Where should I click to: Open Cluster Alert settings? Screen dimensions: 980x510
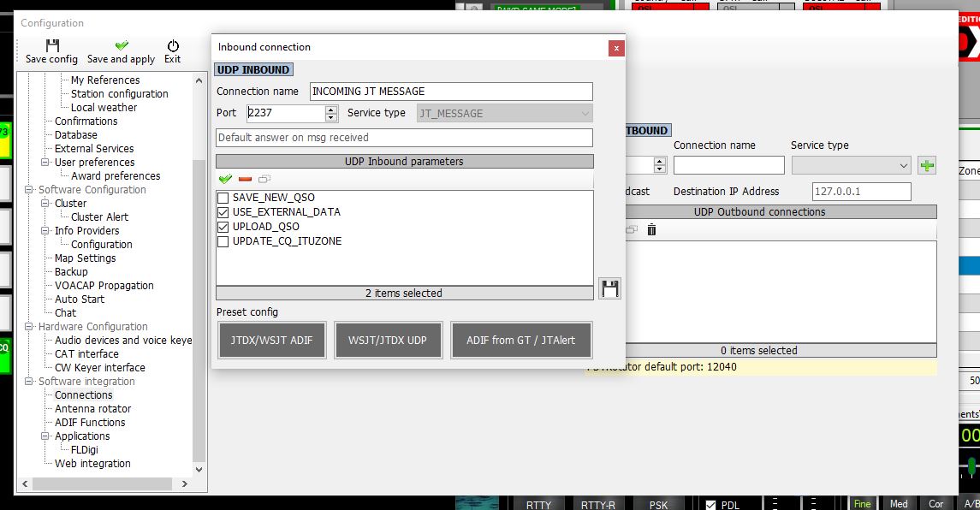pos(99,216)
